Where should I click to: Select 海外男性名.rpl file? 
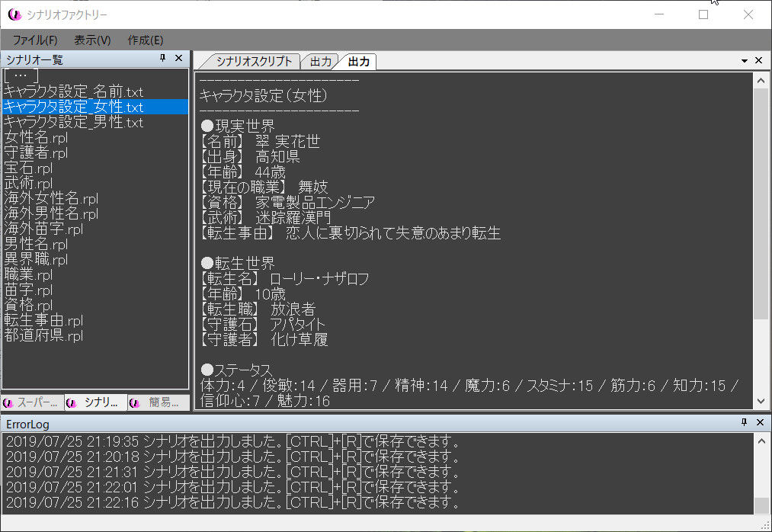point(51,213)
